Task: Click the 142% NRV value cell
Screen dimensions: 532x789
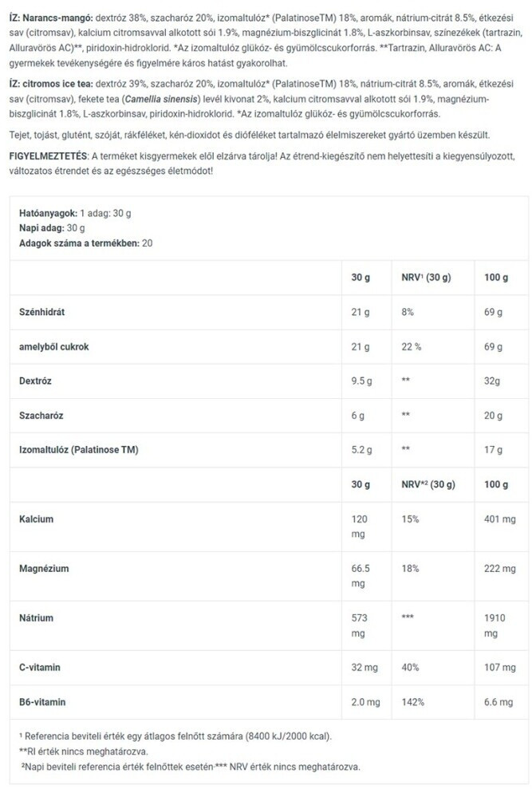Action: (x=413, y=702)
